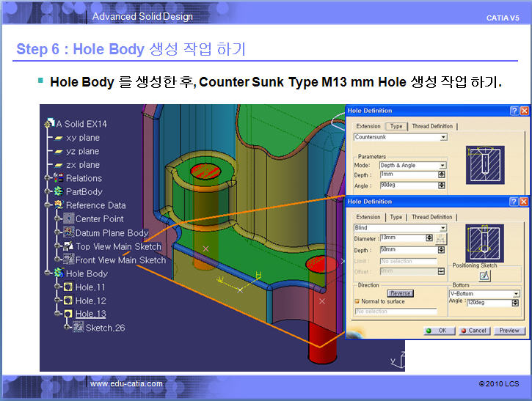Image resolution: width=532 pixels, height=401 pixels.
Task: Click the xy plane icon
Action: (59, 138)
